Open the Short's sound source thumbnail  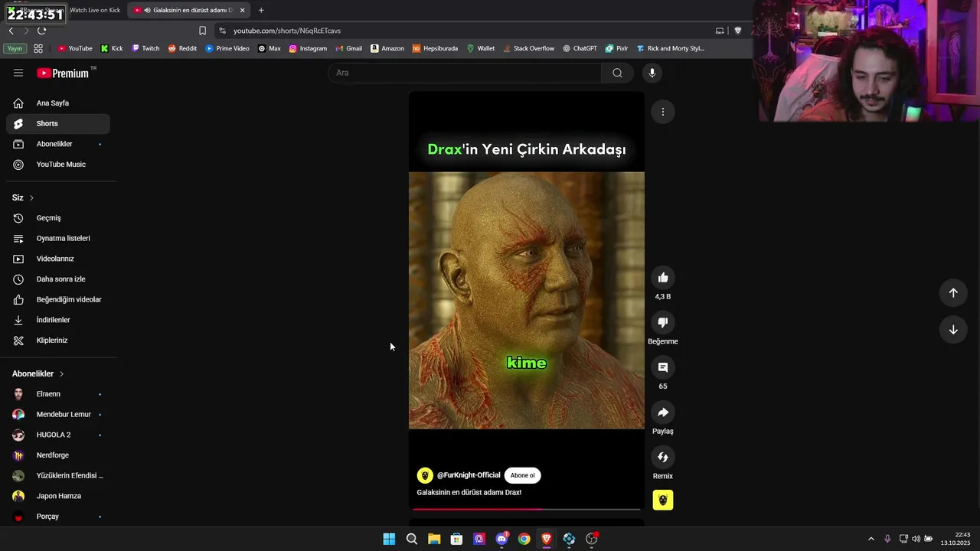pos(663,500)
